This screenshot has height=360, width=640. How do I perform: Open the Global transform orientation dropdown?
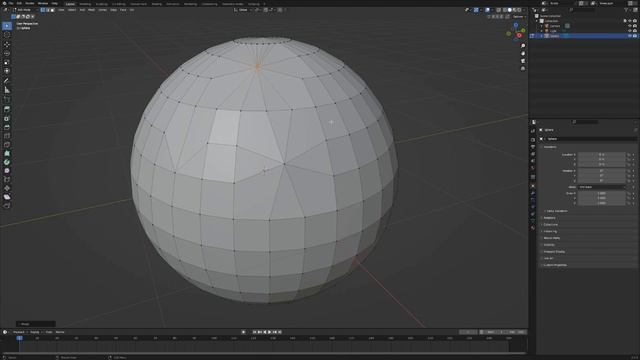pos(244,10)
